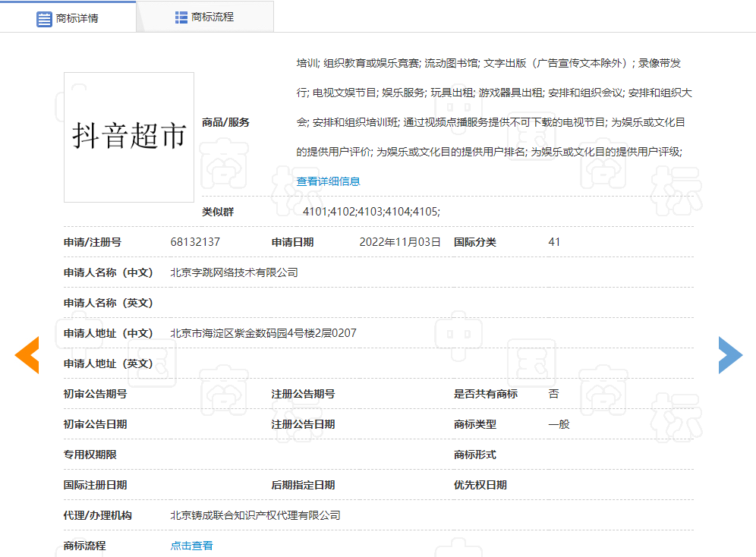Image resolution: width=756 pixels, height=557 pixels.
Task: Select agency 北京铸成联合知识产权代理有限公司
Action: click(x=256, y=515)
